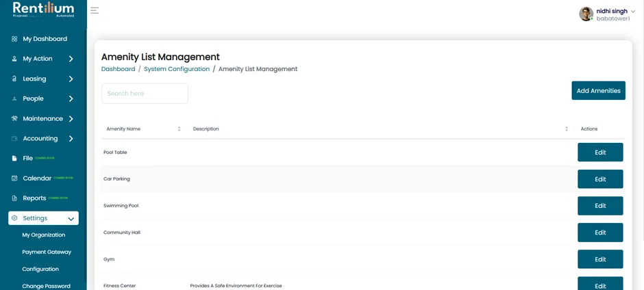The height and width of the screenshot is (290, 644).
Task: Sort by Description column arrows
Action: pos(567,129)
